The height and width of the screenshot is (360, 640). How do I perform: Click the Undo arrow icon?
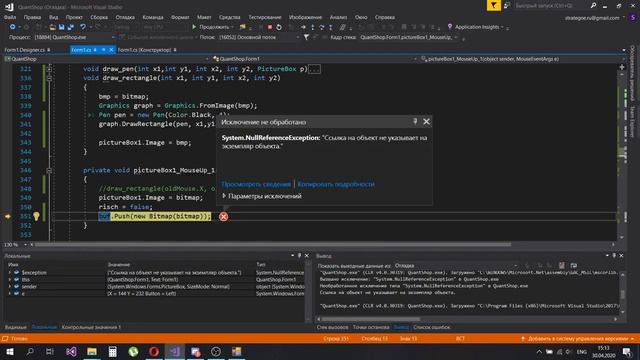pyautogui.click(x=83, y=27)
